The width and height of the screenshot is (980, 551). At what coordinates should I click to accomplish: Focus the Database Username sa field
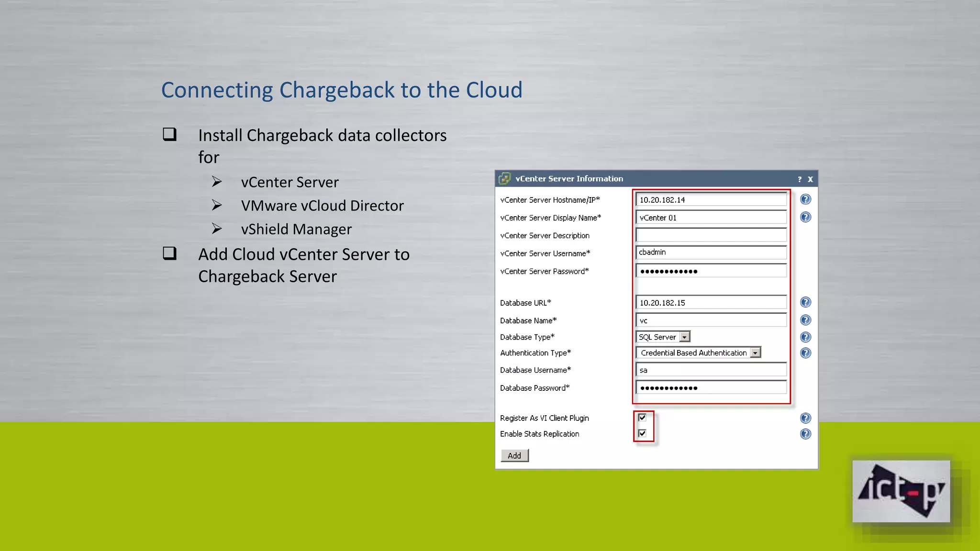point(711,370)
